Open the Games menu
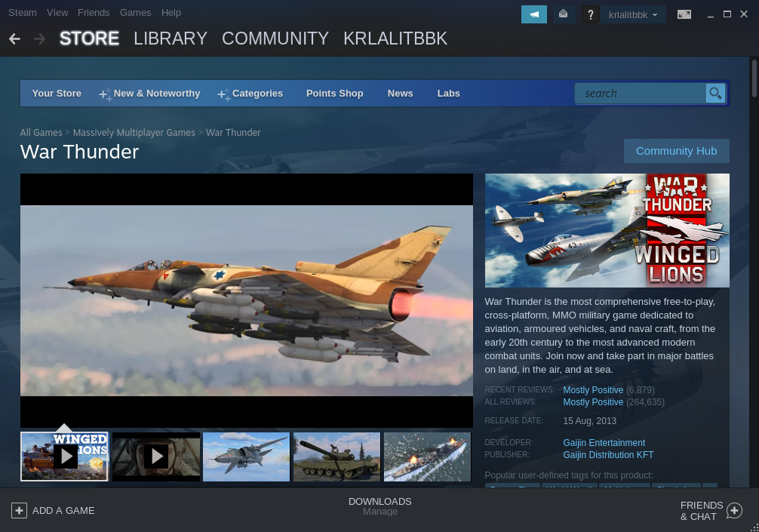Screen dimensions: 759x532 (135, 12)
